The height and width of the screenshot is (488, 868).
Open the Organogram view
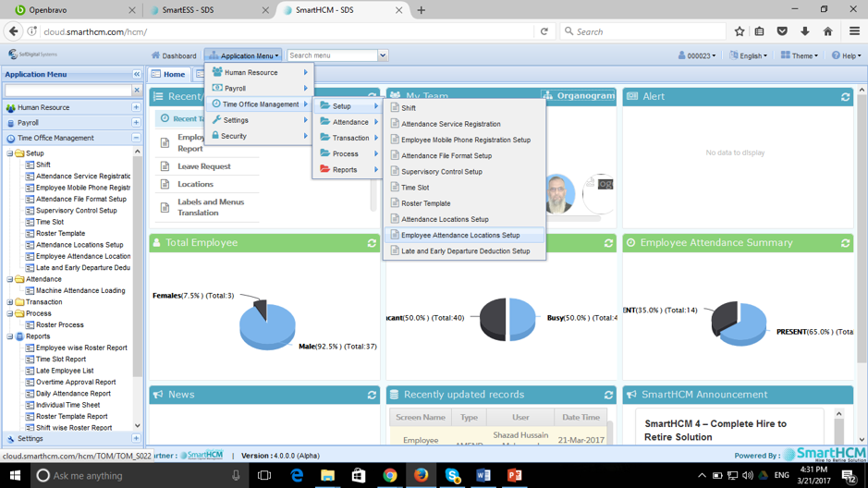[x=579, y=96]
